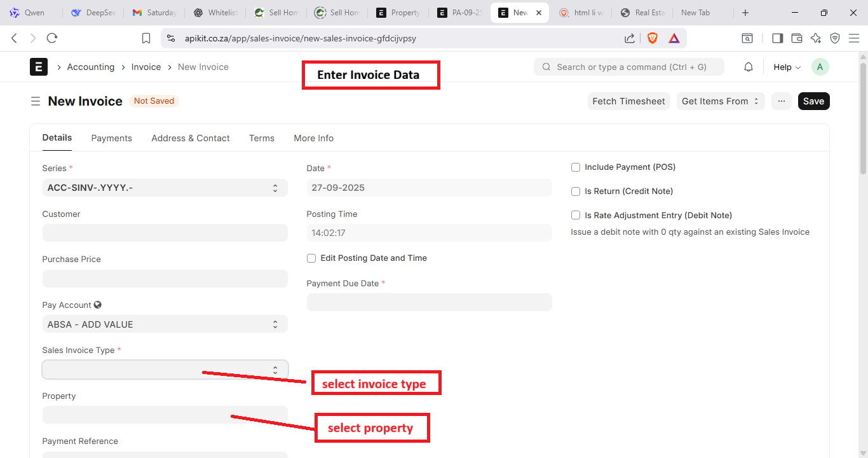Tick Edit Posting Date and Time checkbox

pyautogui.click(x=311, y=258)
